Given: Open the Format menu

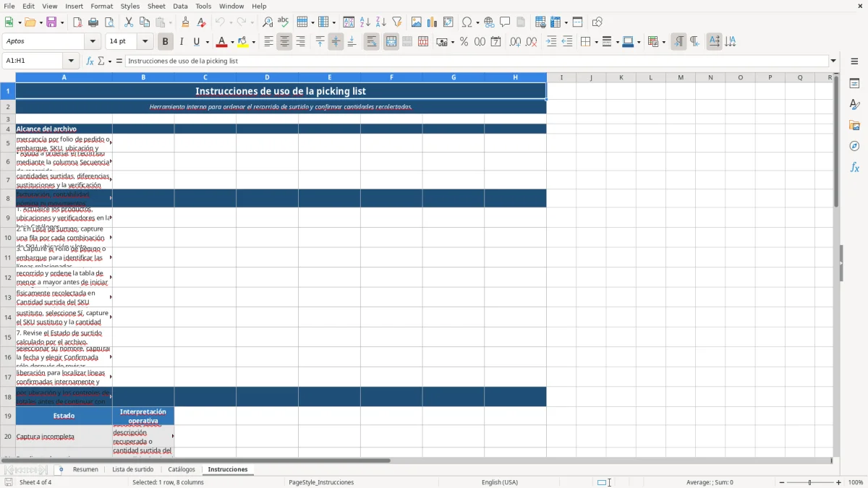Looking at the screenshot, I should click(x=101, y=6).
